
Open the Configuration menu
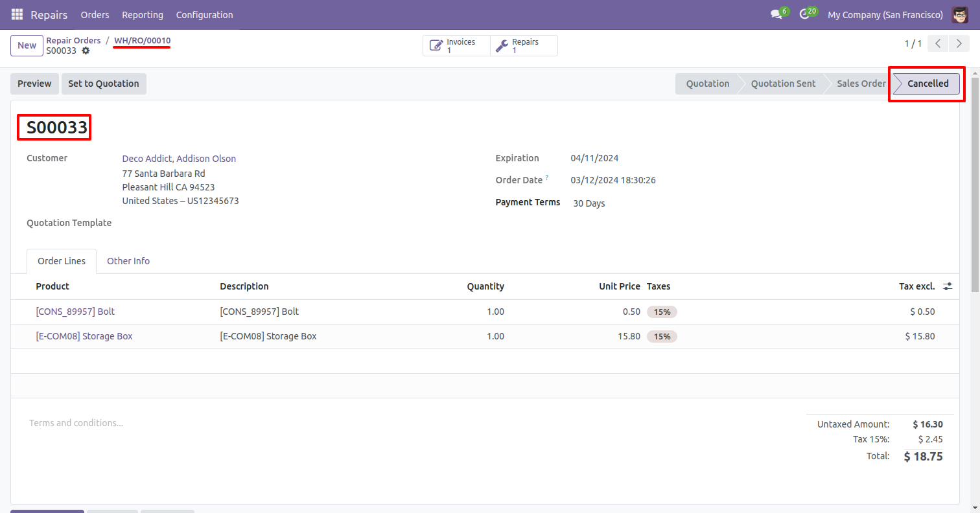point(204,14)
